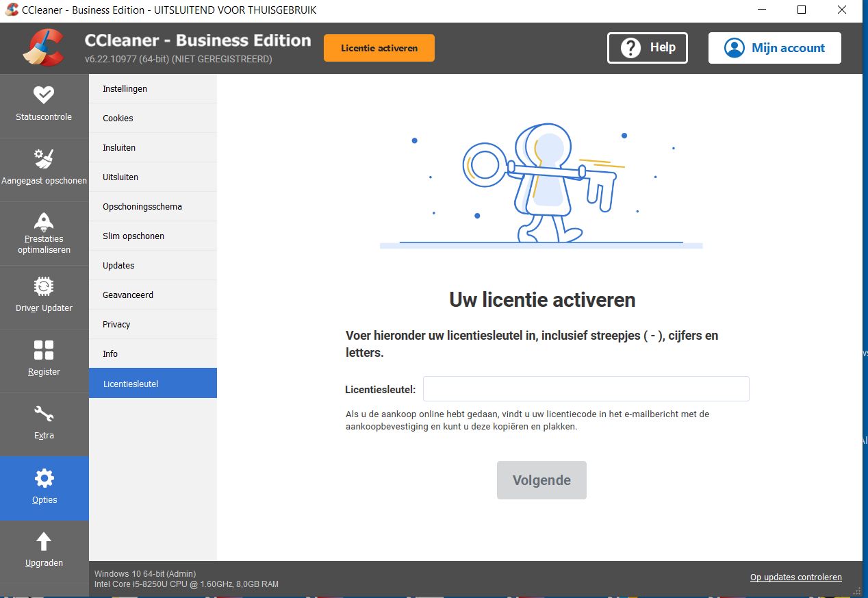Follow the Op updates controleren link
868x598 pixels.
point(795,577)
